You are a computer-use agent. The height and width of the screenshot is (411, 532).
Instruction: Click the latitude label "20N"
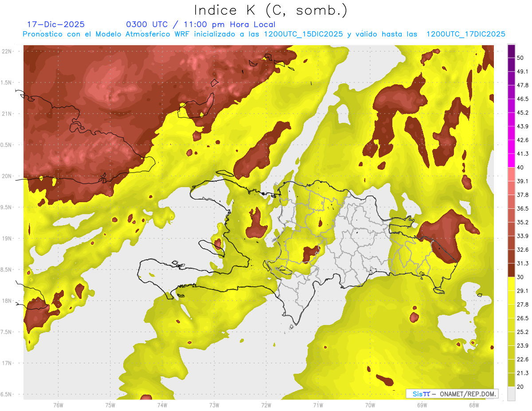pos(8,176)
